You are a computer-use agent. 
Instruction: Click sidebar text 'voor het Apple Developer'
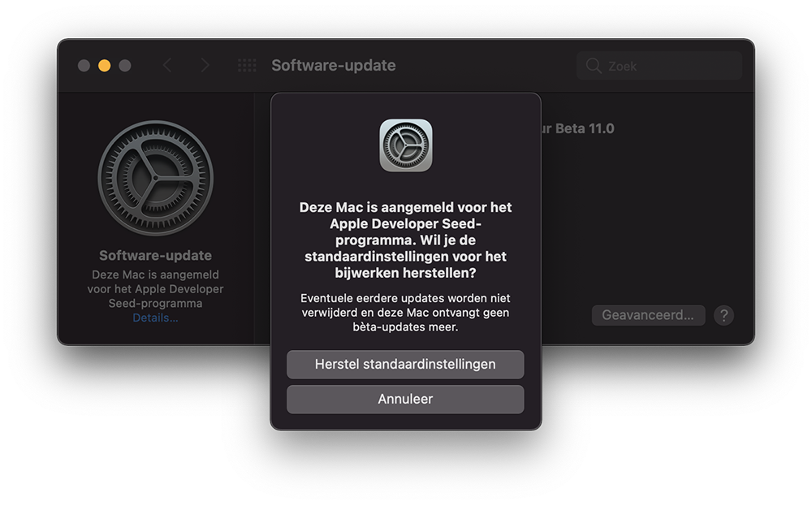(155, 289)
